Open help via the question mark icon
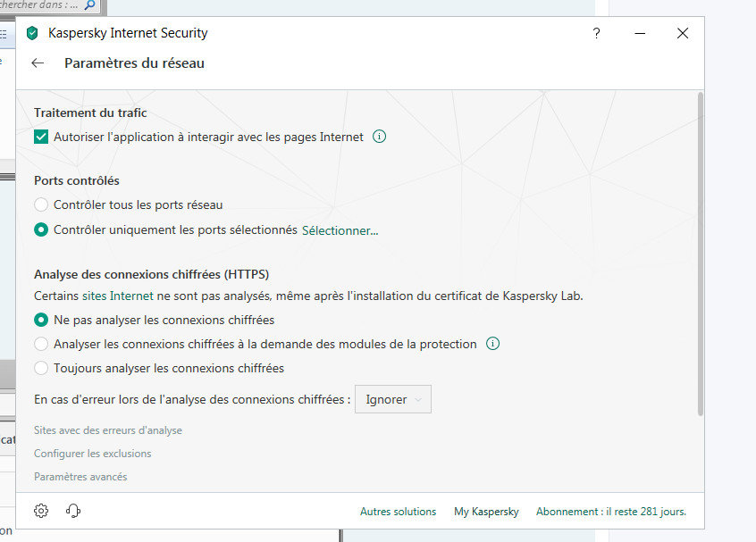This screenshot has height=542, width=756. (x=597, y=33)
